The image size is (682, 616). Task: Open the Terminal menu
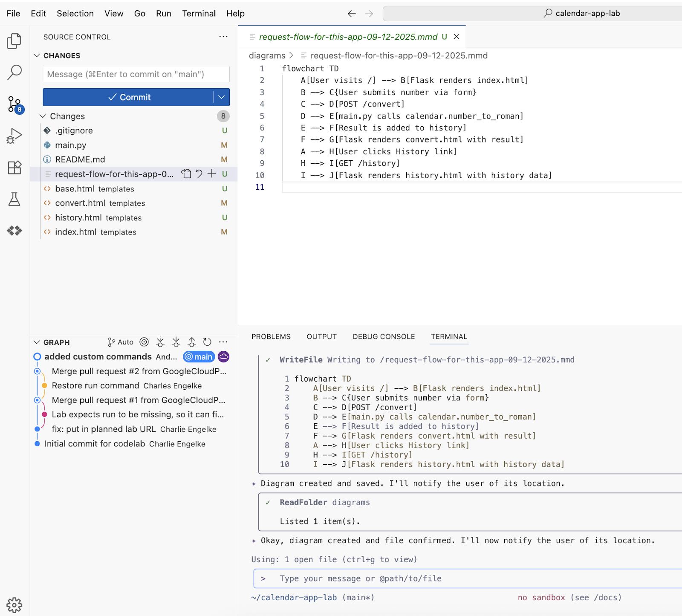(199, 13)
